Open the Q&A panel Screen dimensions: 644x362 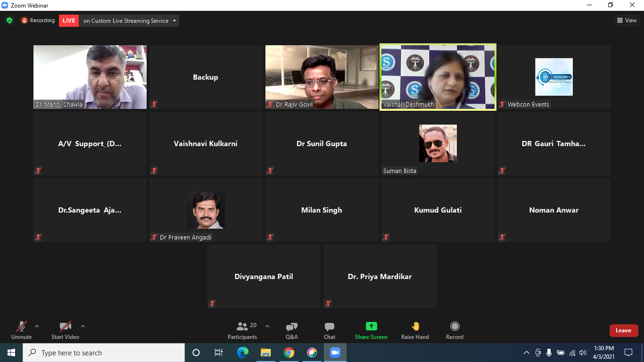[x=291, y=330]
